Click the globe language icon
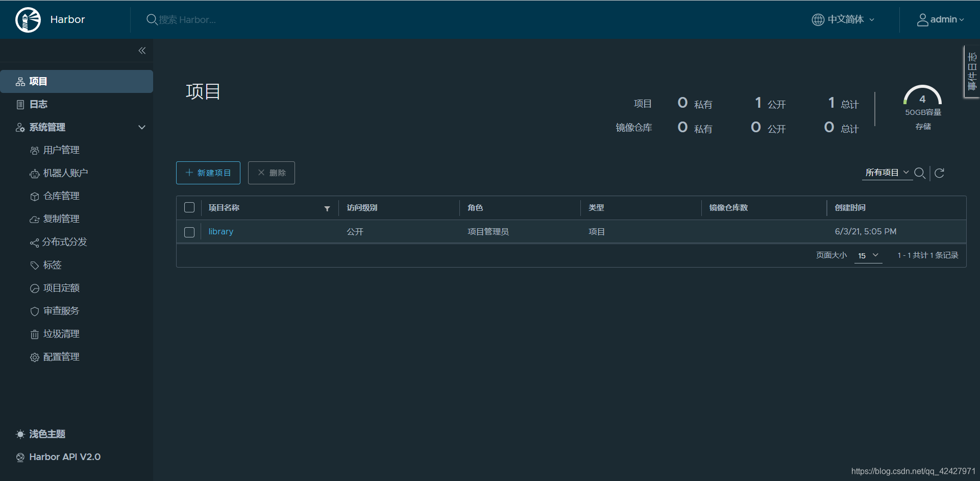The image size is (980, 481). pyautogui.click(x=818, y=19)
